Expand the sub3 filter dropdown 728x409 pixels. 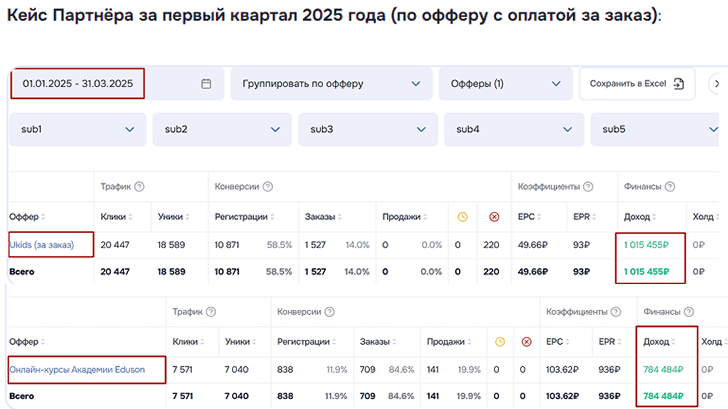click(368, 130)
